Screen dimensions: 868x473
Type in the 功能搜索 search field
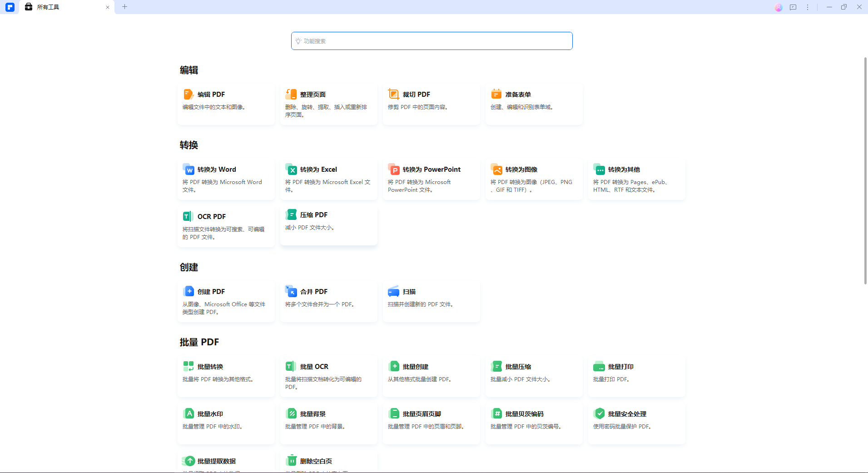[432, 41]
